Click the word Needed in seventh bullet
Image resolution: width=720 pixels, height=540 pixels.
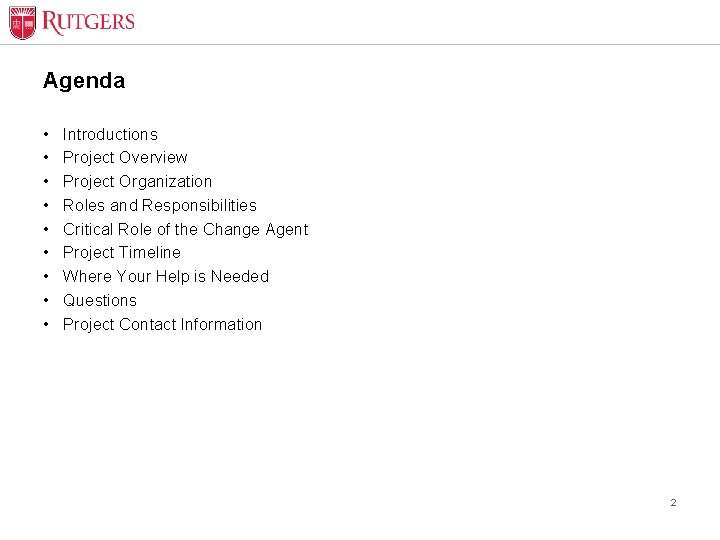[240, 276]
